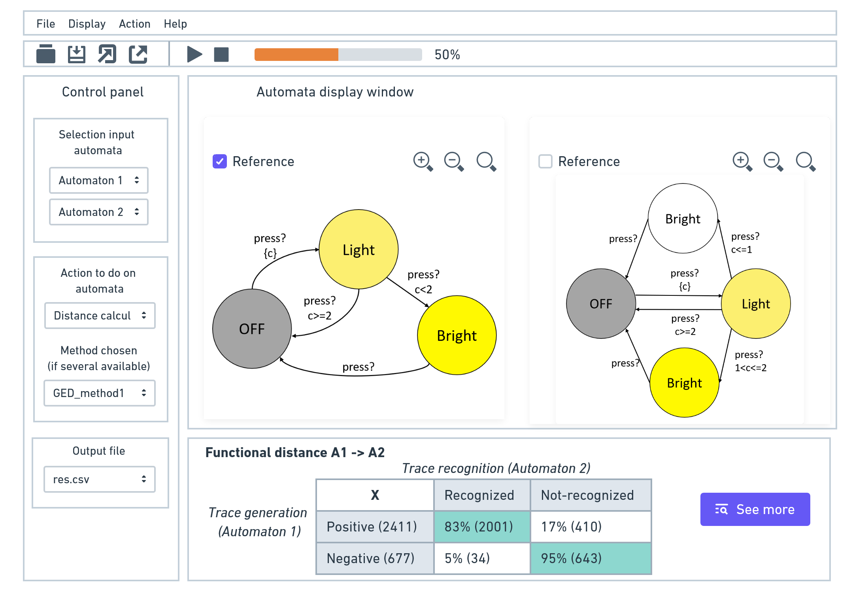The width and height of the screenshot is (868, 590).
Task: Select the OFF state in left automaton
Action: pyautogui.click(x=252, y=329)
